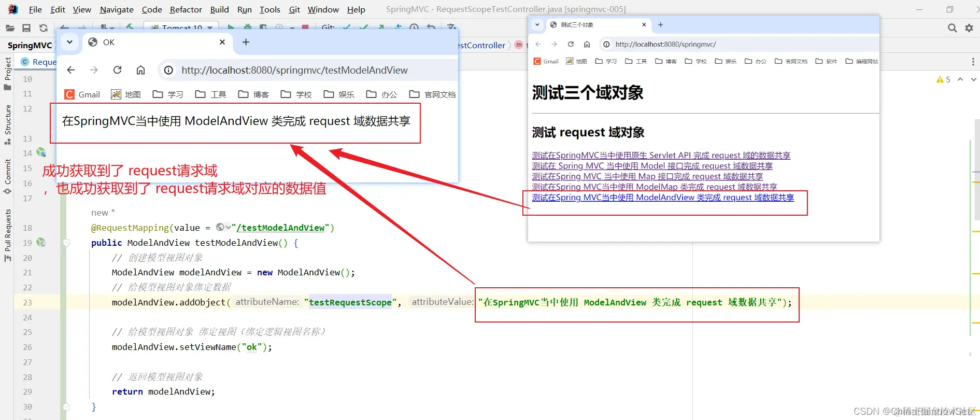Click the Git rollback icon
The height and width of the screenshot is (420, 980).
431,27
